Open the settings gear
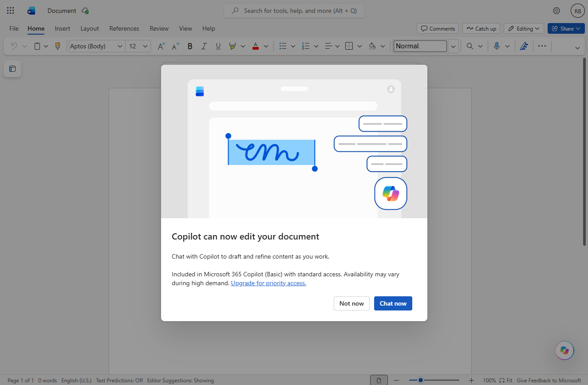The height and width of the screenshot is (385, 588). [556, 11]
